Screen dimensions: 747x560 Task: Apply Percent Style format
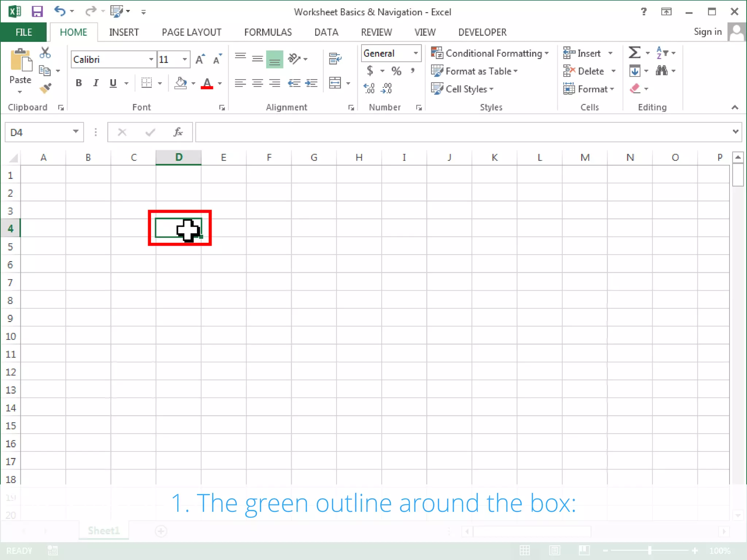point(396,71)
